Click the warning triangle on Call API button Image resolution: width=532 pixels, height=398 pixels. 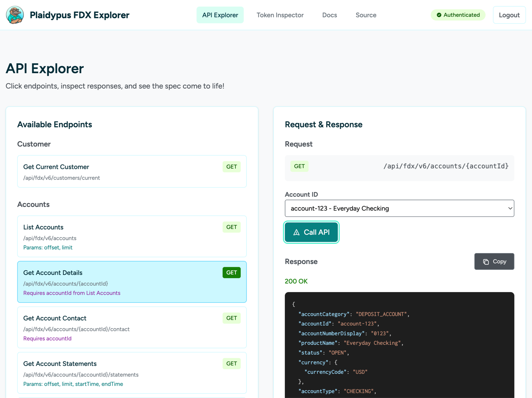tap(297, 232)
